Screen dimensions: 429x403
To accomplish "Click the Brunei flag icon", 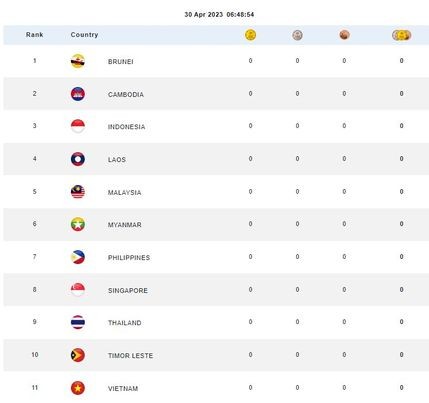I will [78, 61].
